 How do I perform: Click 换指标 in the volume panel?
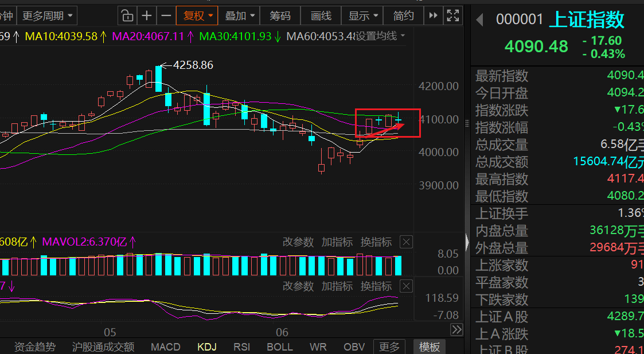pos(376,242)
